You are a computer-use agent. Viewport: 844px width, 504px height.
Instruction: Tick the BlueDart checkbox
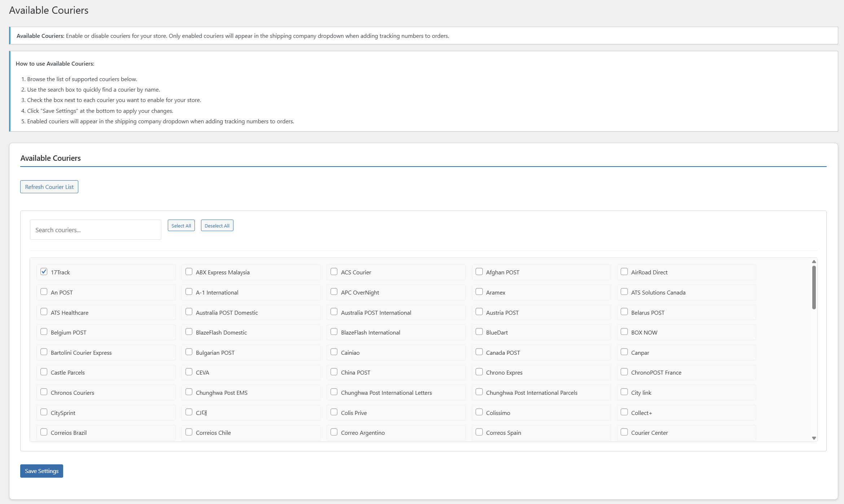[x=479, y=332]
